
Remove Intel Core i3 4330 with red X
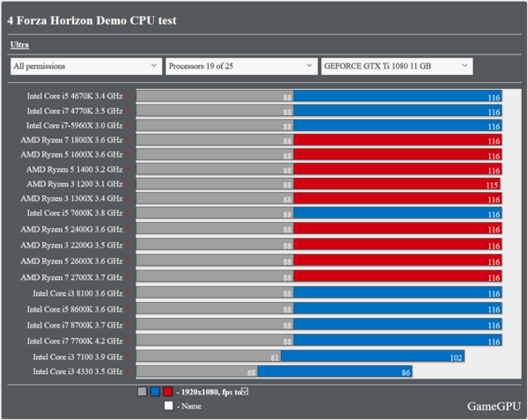coord(128,372)
